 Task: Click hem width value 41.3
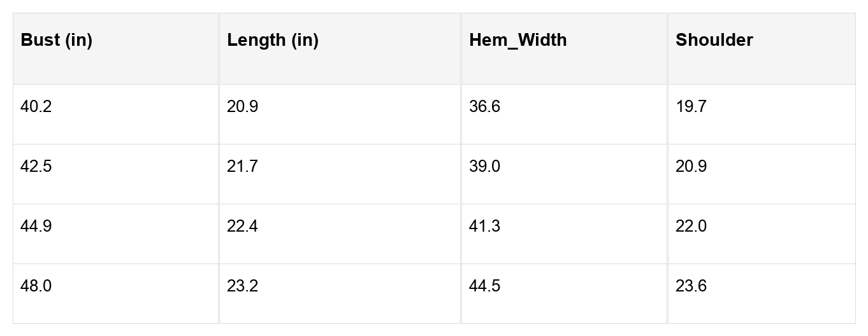tap(484, 227)
